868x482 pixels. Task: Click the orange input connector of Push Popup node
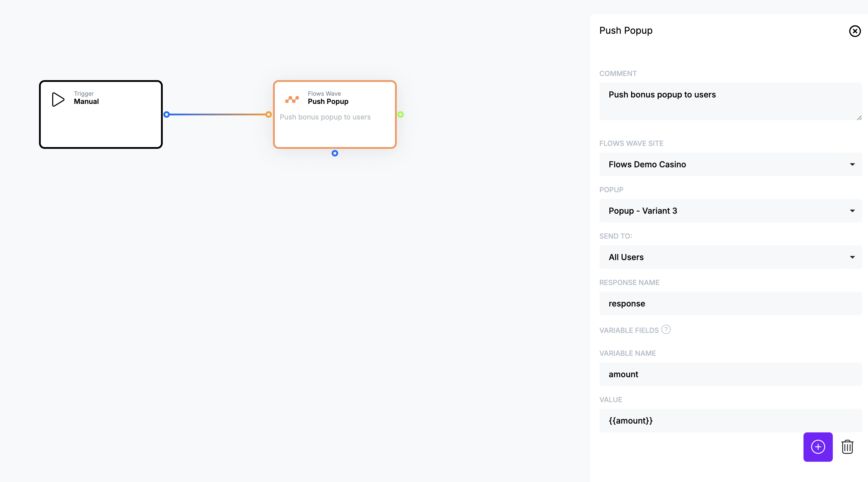pyautogui.click(x=269, y=115)
